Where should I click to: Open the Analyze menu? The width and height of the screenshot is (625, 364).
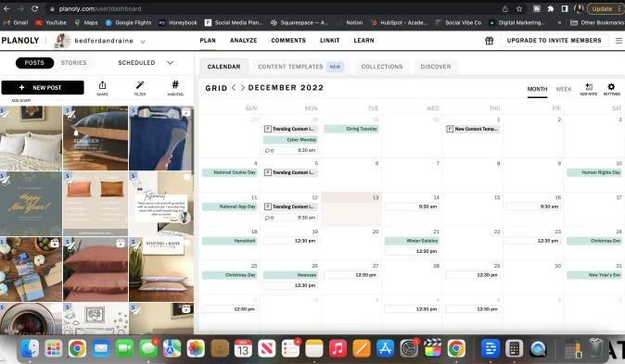tap(243, 40)
